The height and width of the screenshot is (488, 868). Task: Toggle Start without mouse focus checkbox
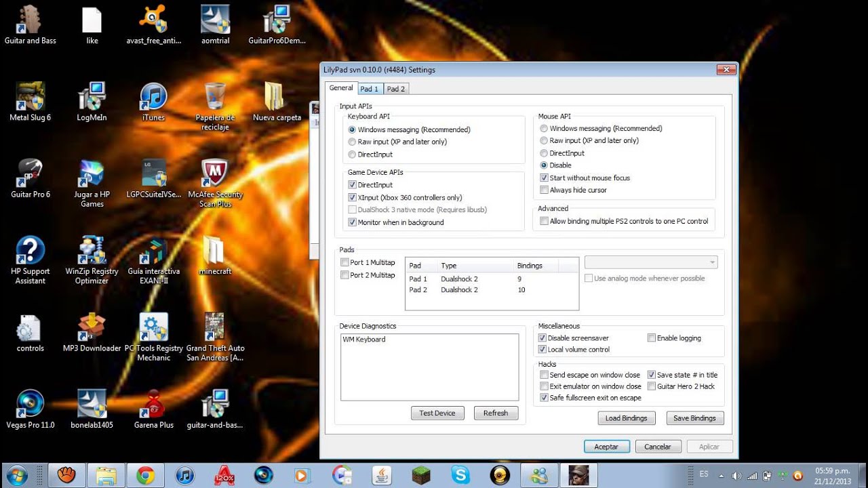coord(544,178)
